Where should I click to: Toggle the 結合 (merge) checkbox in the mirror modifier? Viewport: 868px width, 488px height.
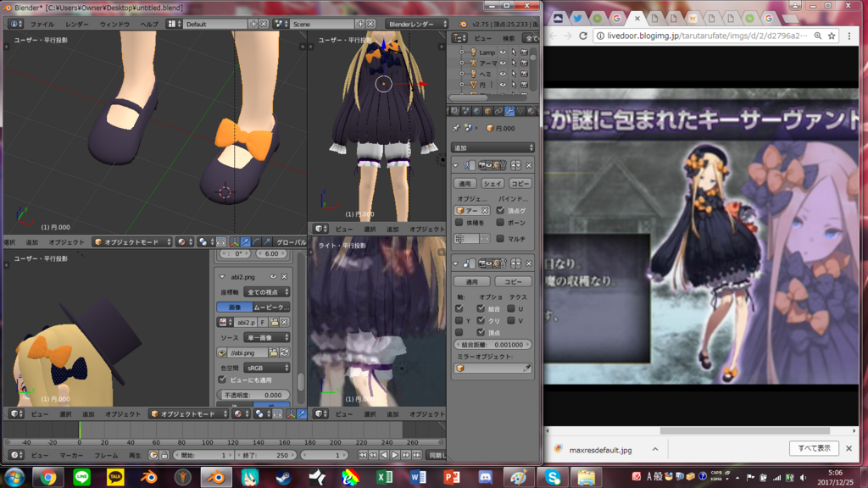[x=481, y=308]
